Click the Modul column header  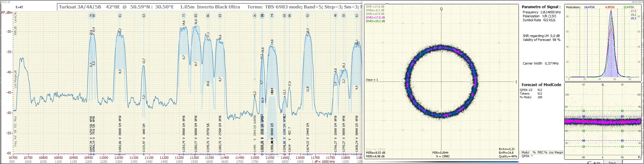click(525, 152)
